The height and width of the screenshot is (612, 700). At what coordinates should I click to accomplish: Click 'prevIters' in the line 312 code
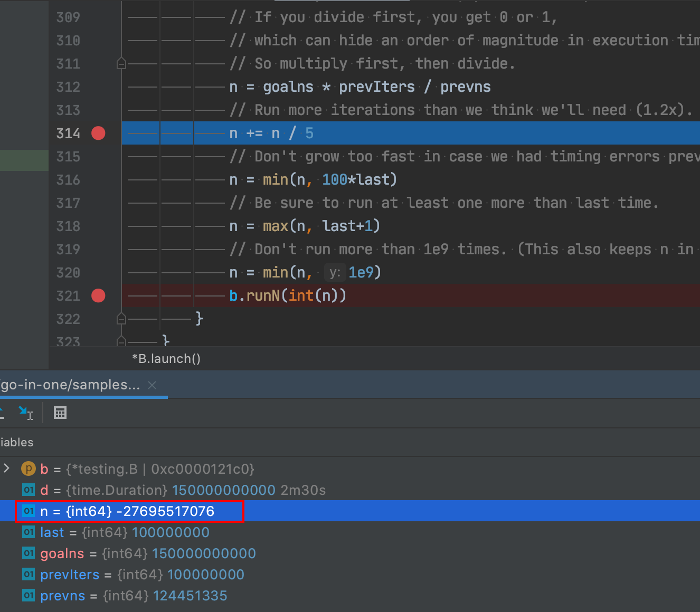tap(377, 87)
